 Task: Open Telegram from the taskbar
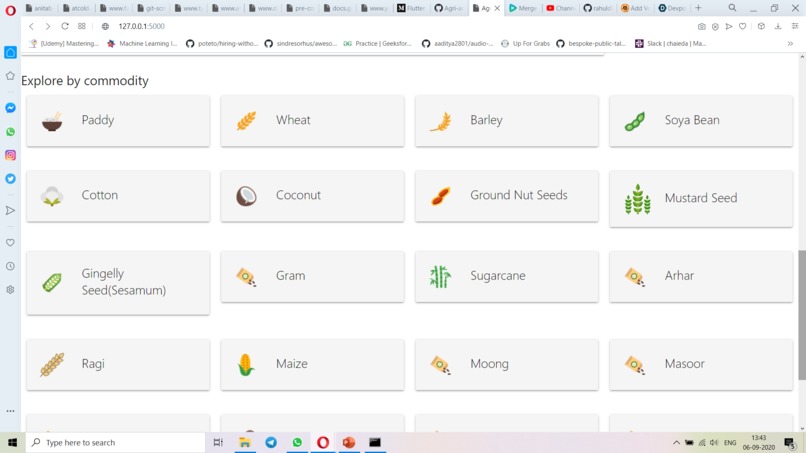[271, 443]
